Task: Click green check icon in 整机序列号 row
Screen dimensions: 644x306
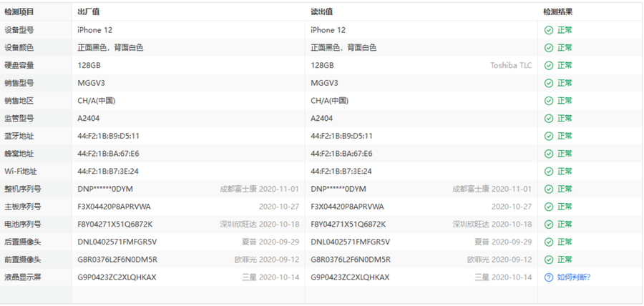Action: [x=549, y=189]
